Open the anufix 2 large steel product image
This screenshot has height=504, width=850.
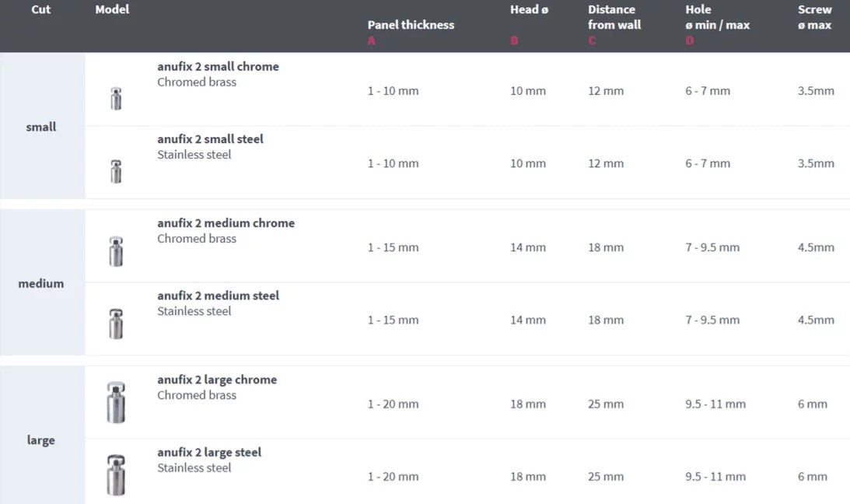click(x=116, y=475)
